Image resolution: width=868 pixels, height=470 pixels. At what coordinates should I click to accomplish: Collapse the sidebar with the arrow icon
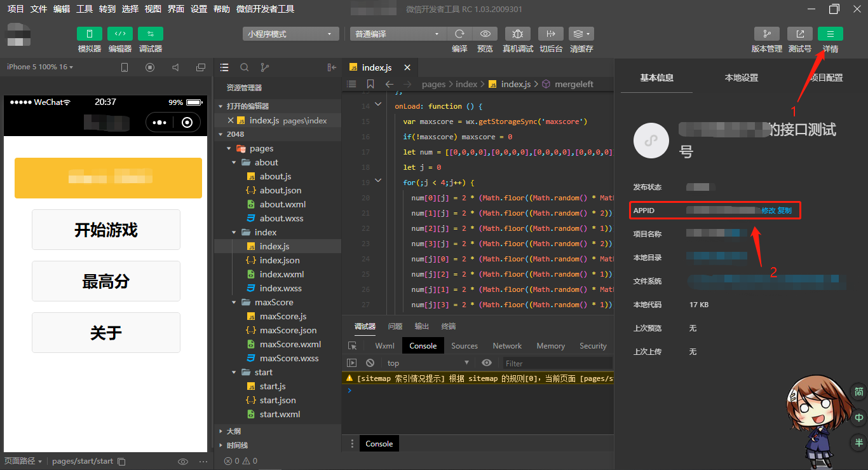pos(332,67)
